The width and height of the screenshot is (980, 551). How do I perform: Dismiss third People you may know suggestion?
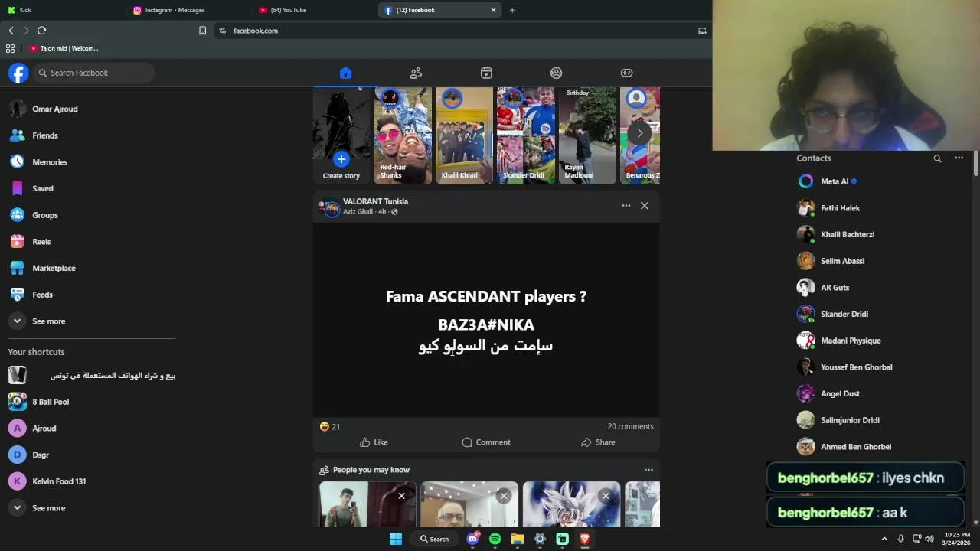[x=606, y=496]
